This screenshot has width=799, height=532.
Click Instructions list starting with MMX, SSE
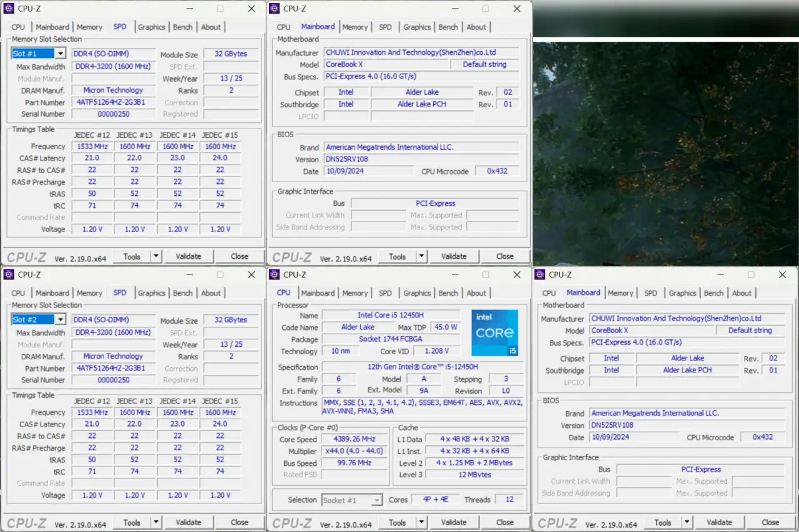(423, 407)
